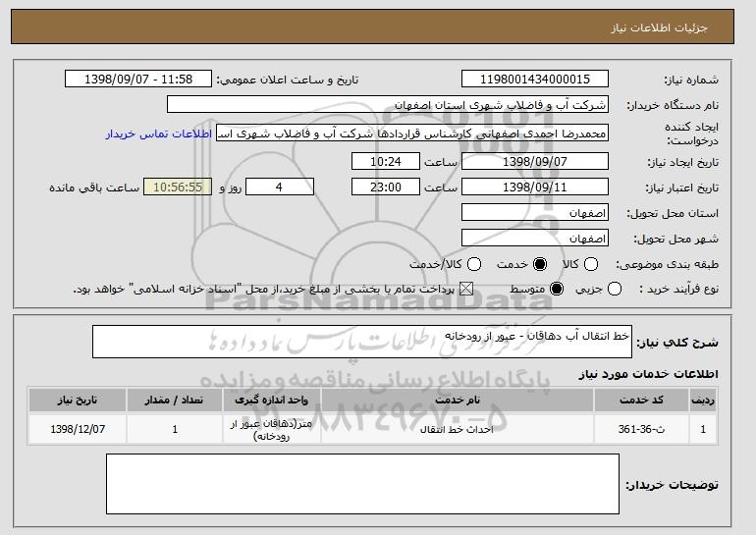756x535 pixels.
Task: Click the ردیف column header
Action: coord(703,401)
